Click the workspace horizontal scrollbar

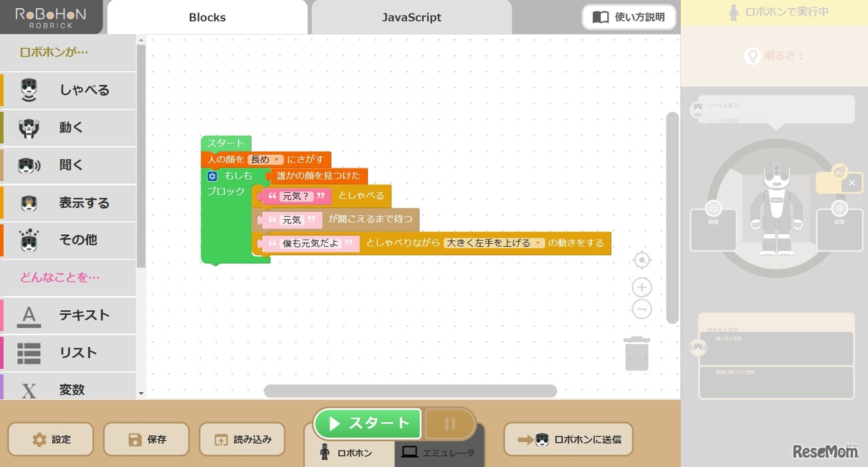point(410,391)
